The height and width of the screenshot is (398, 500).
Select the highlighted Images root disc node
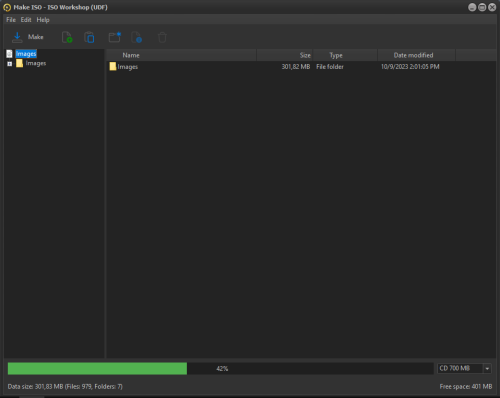[26, 54]
